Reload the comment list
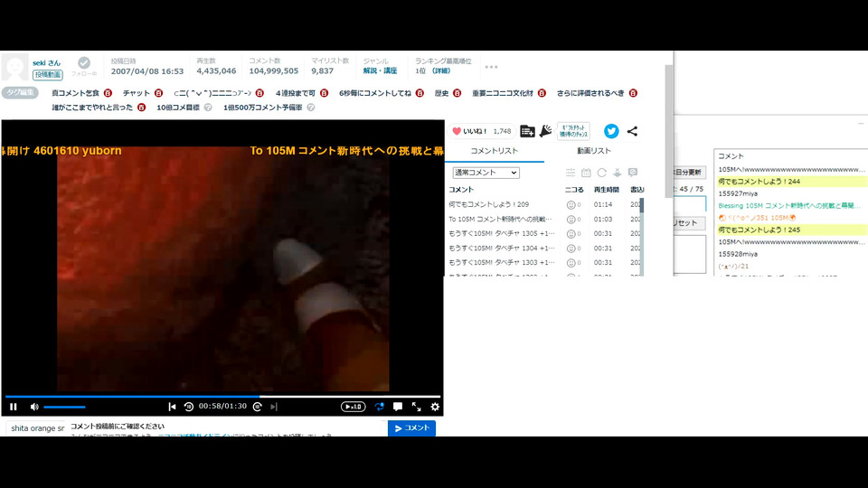Viewport: 868px width, 488px height. pyautogui.click(x=602, y=173)
